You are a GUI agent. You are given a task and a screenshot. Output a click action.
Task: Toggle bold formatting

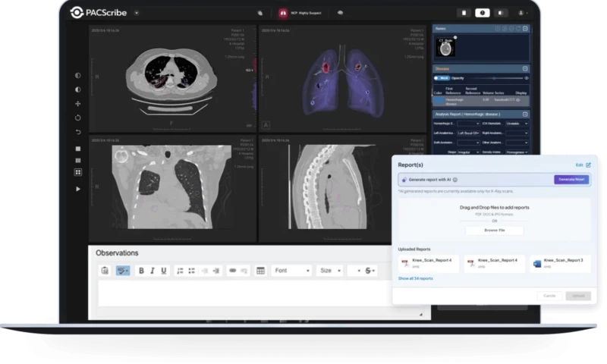pyautogui.click(x=141, y=271)
